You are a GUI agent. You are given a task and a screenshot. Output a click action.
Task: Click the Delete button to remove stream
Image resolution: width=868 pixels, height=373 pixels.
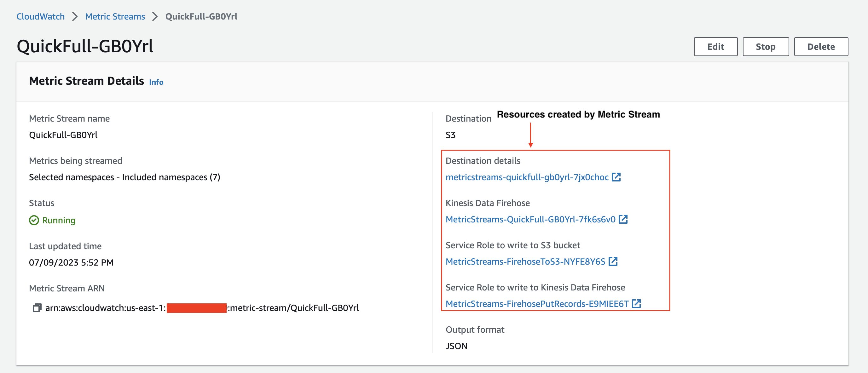click(821, 47)
